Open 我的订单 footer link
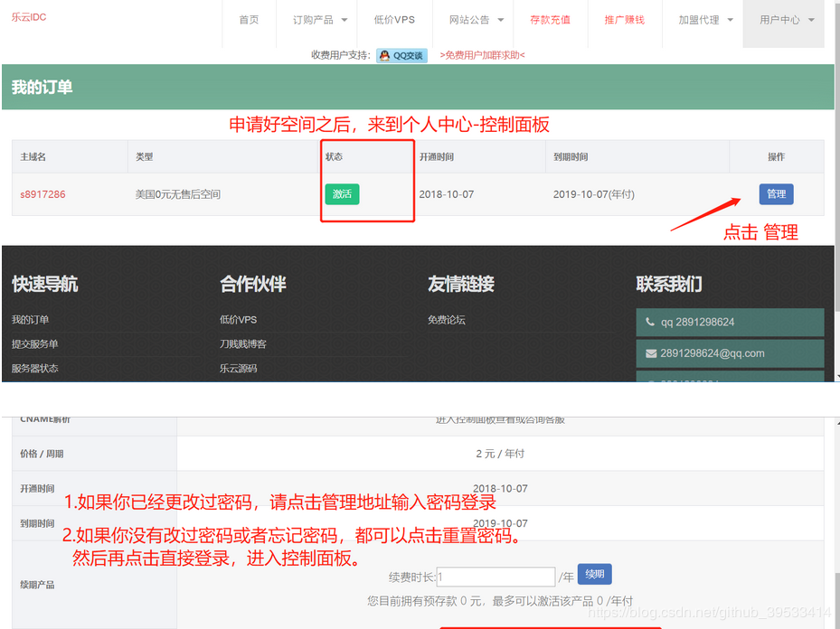This screenshot has height=629, width=840. (x=30, y=320)
